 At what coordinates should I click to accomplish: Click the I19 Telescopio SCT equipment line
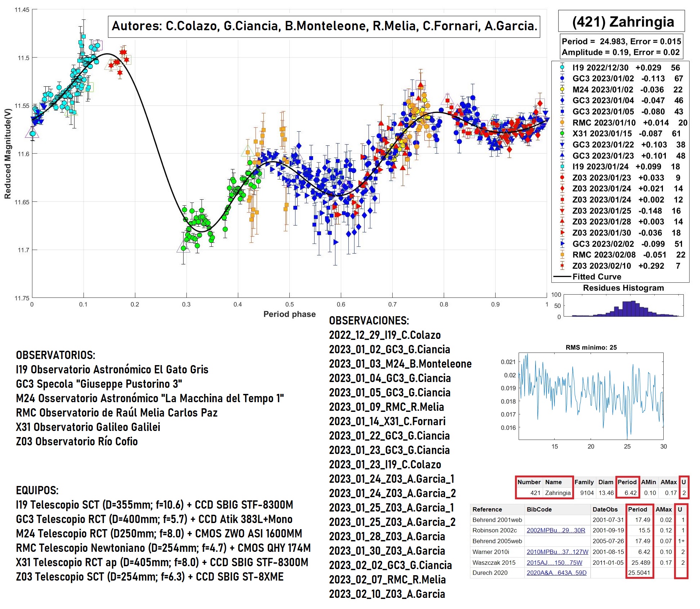(154, 505)
